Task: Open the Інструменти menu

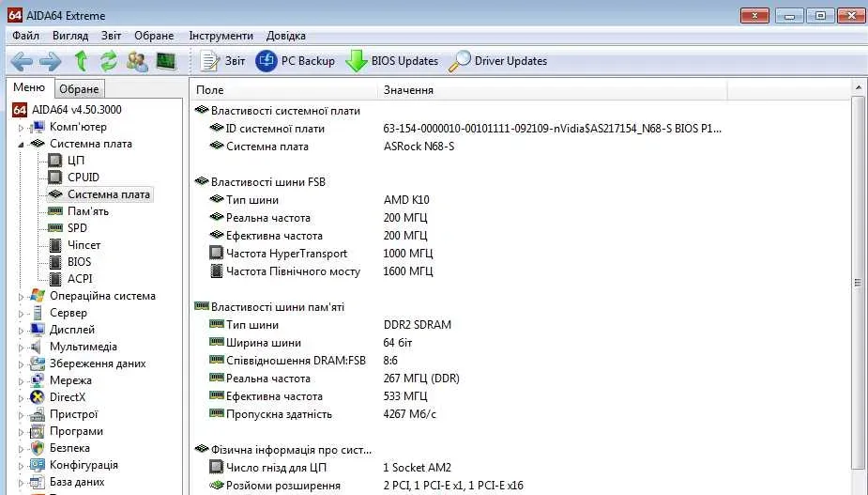Action: [221, 36]
